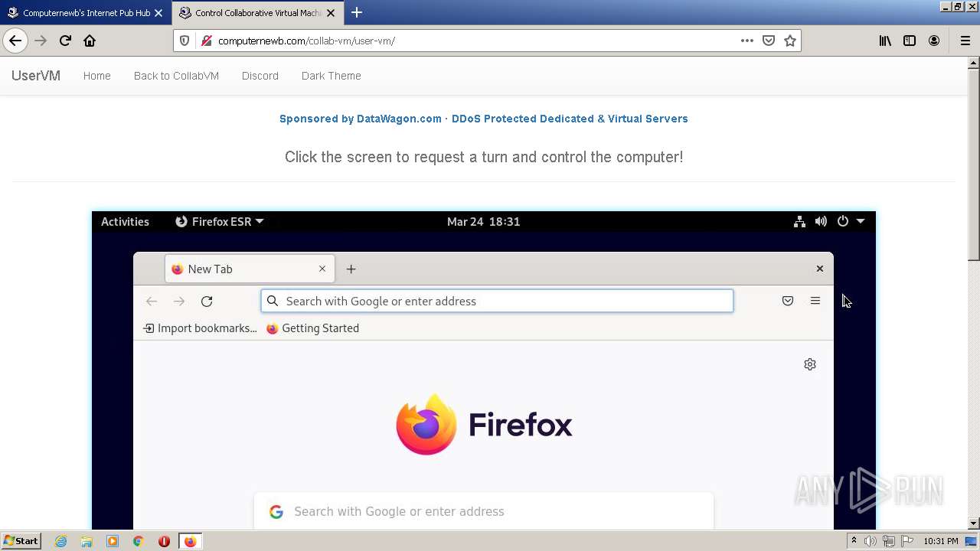Launch Chrome from taskbar
Image resolution: width=980 pixels, height=551 pixels.
[138, 541]
